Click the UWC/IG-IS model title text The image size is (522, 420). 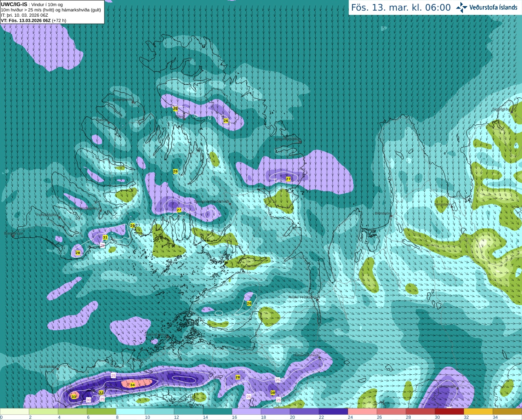coord(14,4)
